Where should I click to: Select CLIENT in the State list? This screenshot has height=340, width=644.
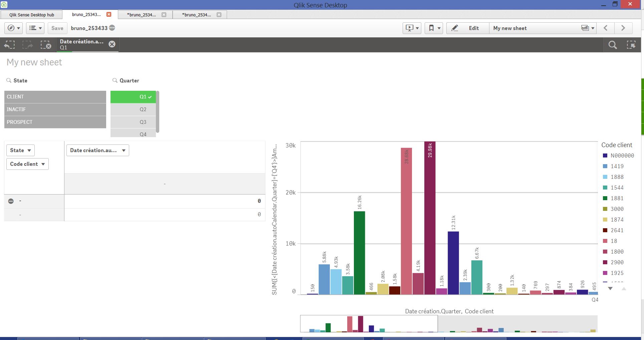click(x=55, y=97)
